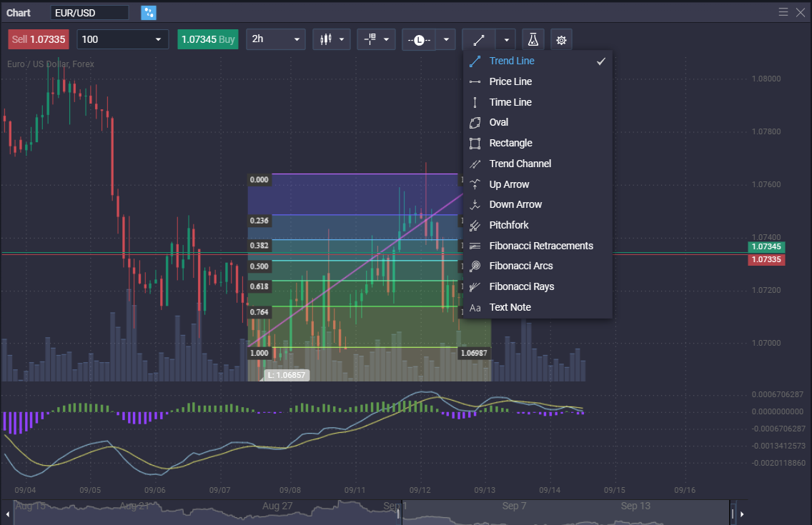This screenshot has width=812, height=525.
Task: Select Text Note menu entry
Action: (538, 307)
